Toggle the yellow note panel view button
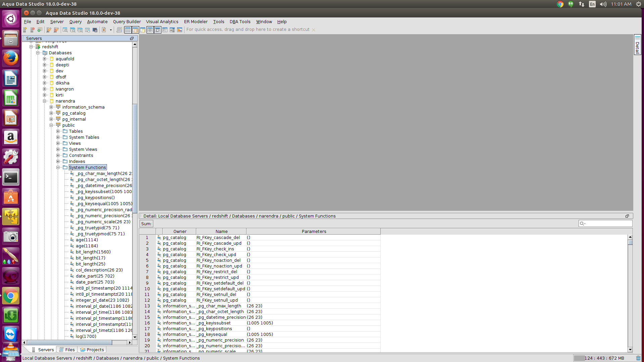 coord(143,30)
